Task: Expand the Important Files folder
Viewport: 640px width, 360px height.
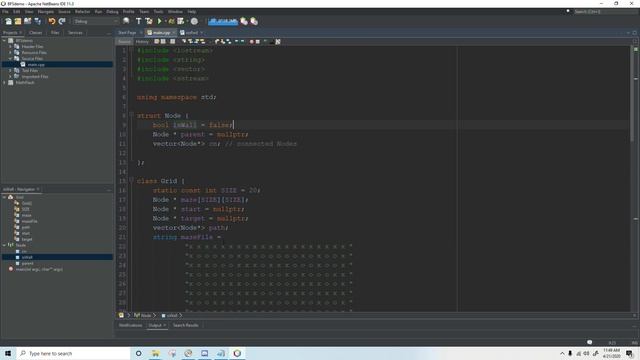Action: coord(10,76)
